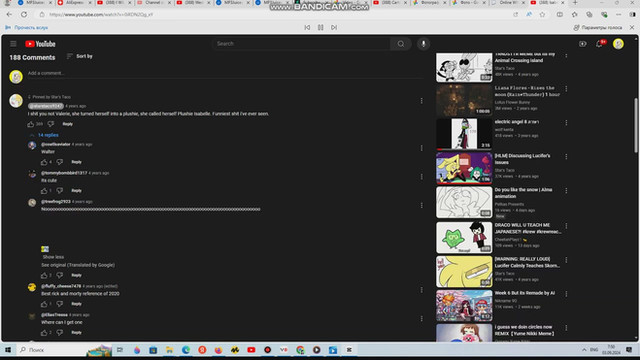This screenshot has width=640, height=360.
Task: Open more options for 'Week 6 But Its Remade by AI'
Action: 566,294
